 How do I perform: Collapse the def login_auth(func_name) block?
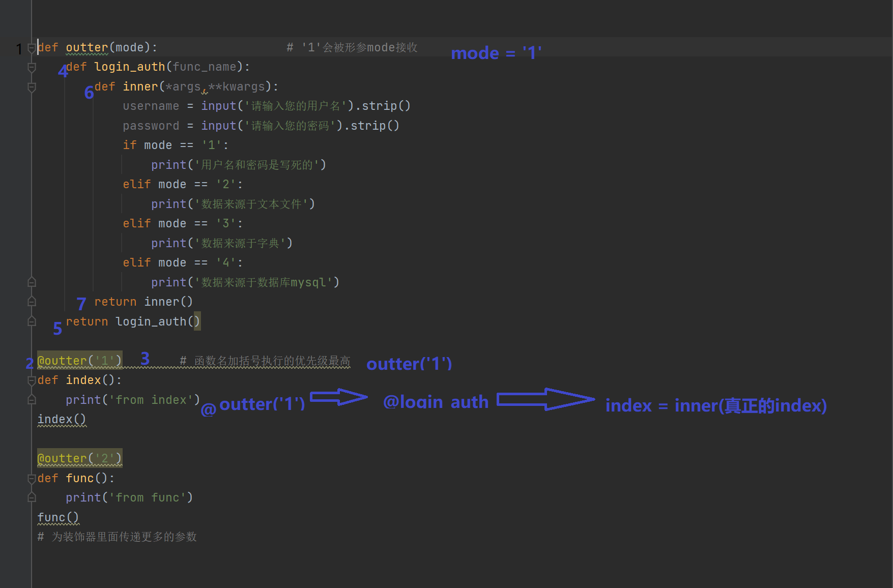32,68
